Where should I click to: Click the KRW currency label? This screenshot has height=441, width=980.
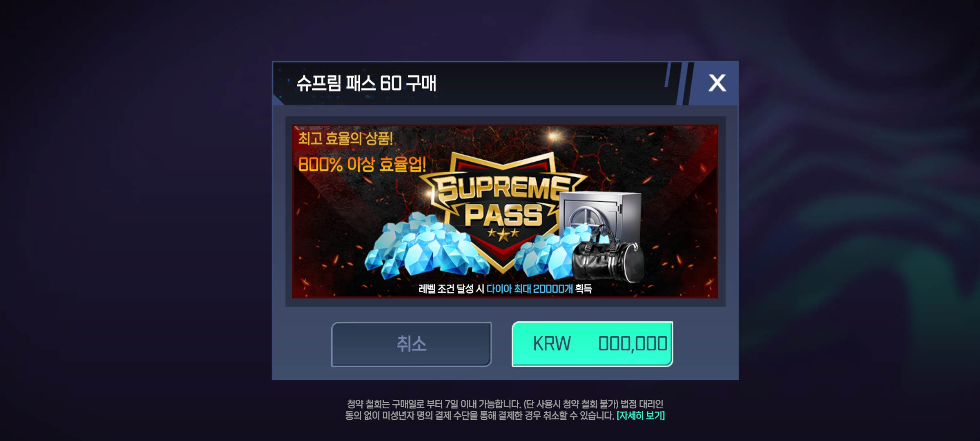pos(552,344)
